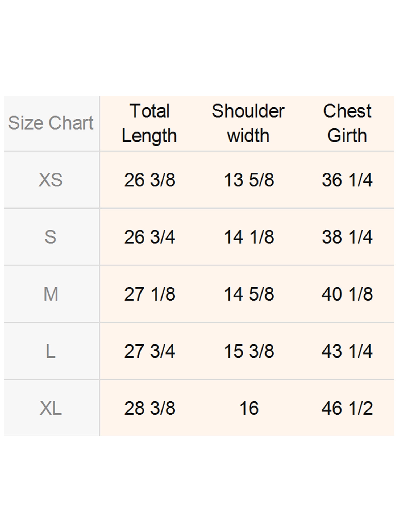Click the S size row label
Image resolution: width=399 pixels, height=532 pixels.
point(51,237)
